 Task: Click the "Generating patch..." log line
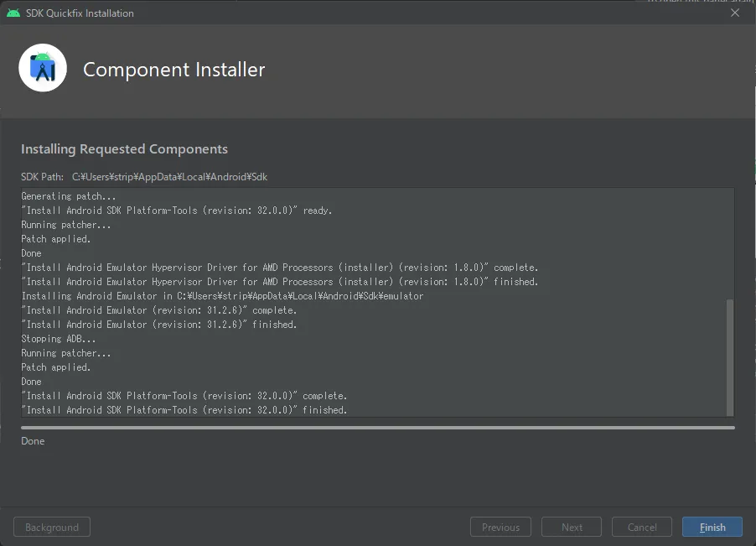click(x=69, y=196)
